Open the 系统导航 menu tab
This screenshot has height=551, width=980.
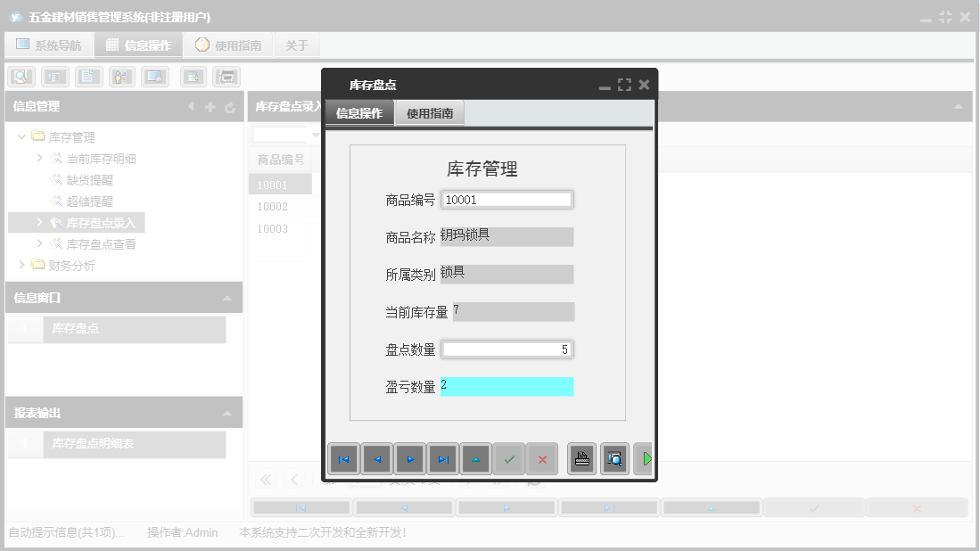click(49, 44)
